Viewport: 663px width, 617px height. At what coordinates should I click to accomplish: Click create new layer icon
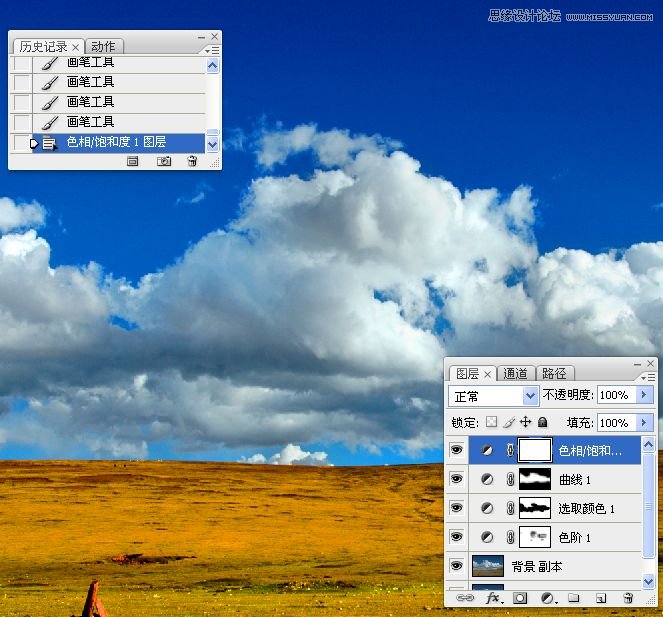click(600, 598)
